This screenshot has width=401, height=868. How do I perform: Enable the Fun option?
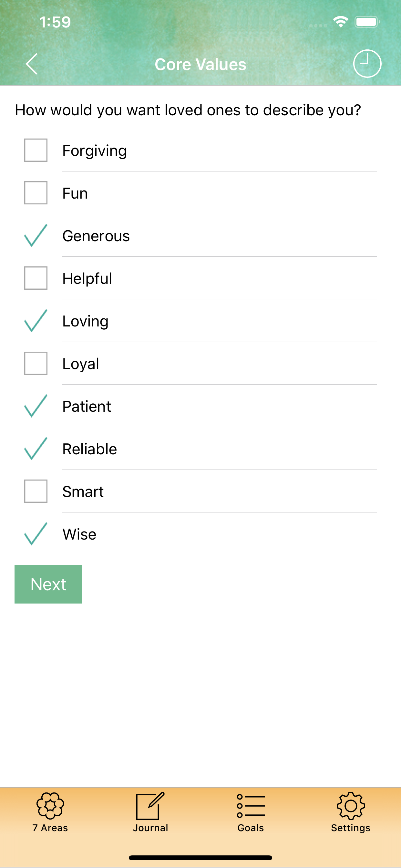pyautogui.click(x=36, y=193)
